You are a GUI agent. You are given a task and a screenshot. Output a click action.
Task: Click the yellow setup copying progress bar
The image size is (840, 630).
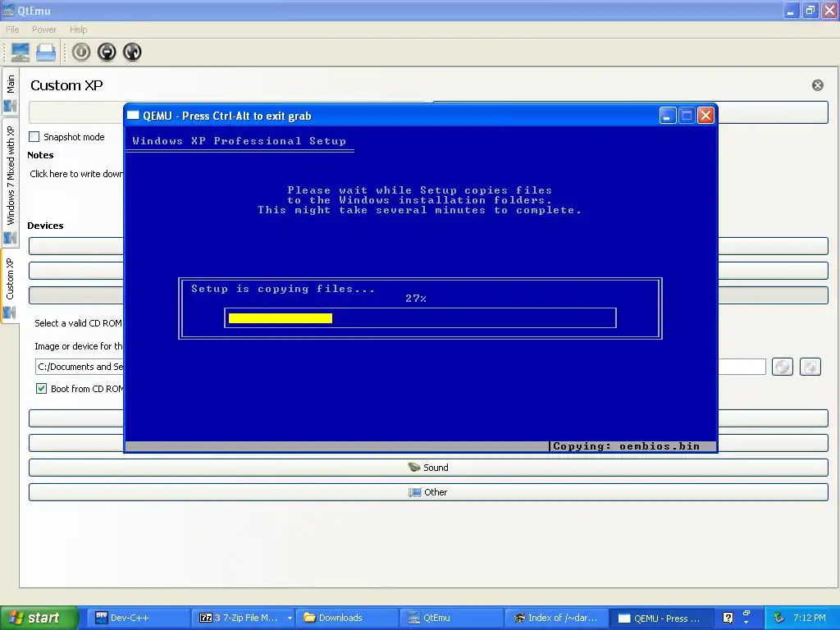281,318
